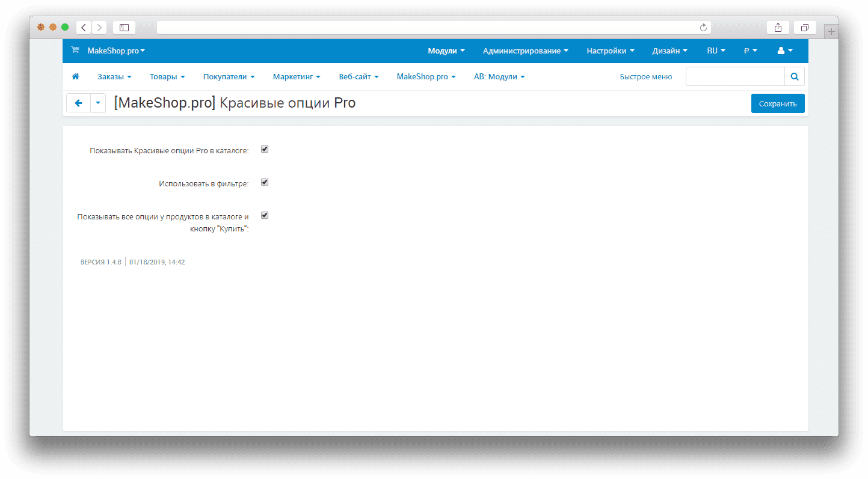Image resolution: width=868 pixels, height=479 pixels.
Task: Open the Товары menu
Action: pos(167,77)
